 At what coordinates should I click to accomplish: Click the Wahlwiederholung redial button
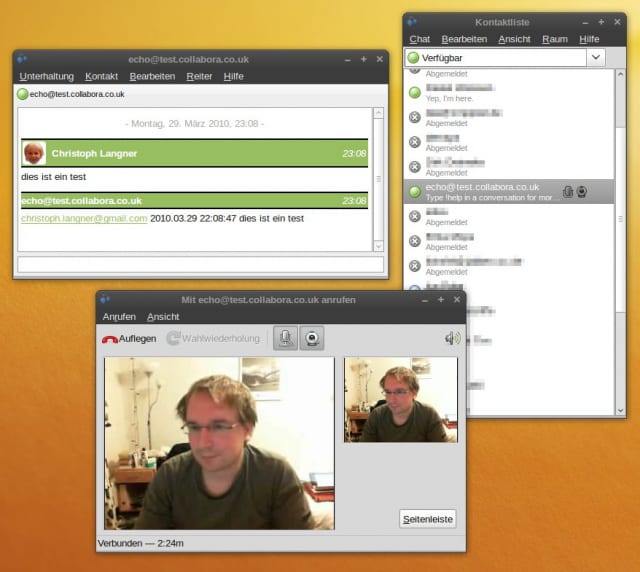click(213, 338)
